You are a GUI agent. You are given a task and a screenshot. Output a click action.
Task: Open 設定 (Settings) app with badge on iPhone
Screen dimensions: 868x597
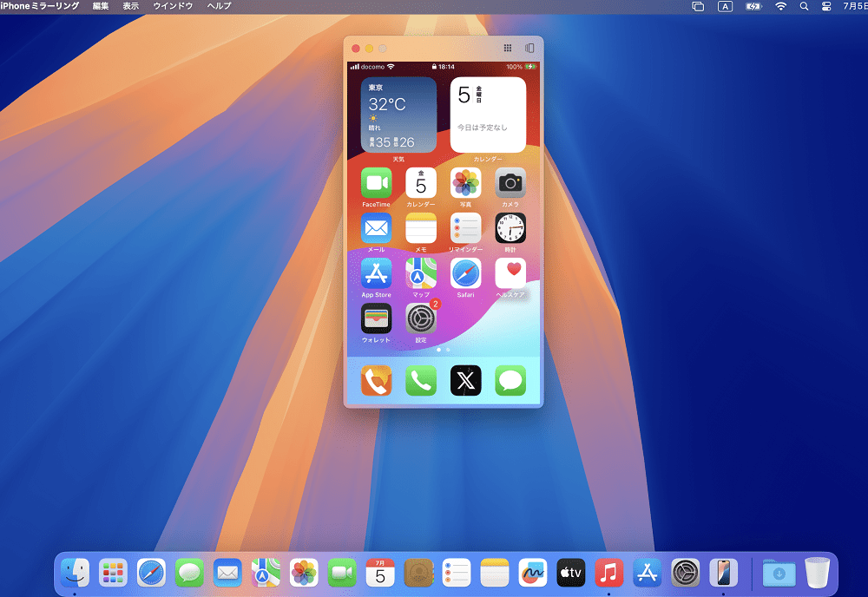point(421,318)
